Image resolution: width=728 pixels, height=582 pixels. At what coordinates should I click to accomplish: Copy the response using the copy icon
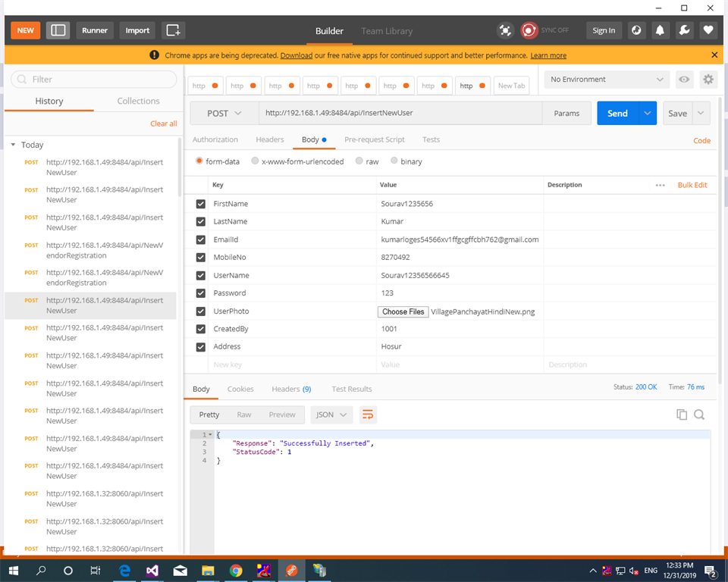coord(682,415)
